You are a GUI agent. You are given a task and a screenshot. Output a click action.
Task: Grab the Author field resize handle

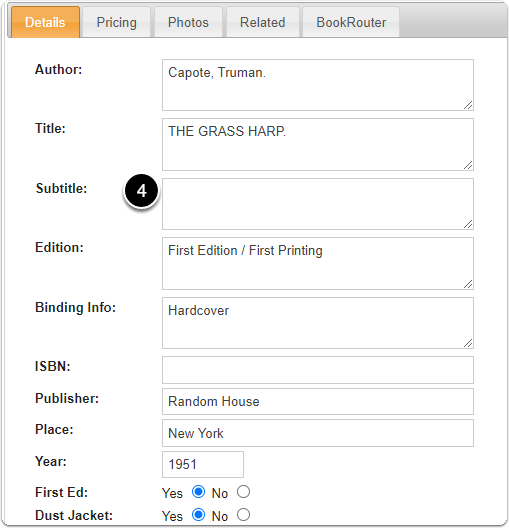point(468,105)
